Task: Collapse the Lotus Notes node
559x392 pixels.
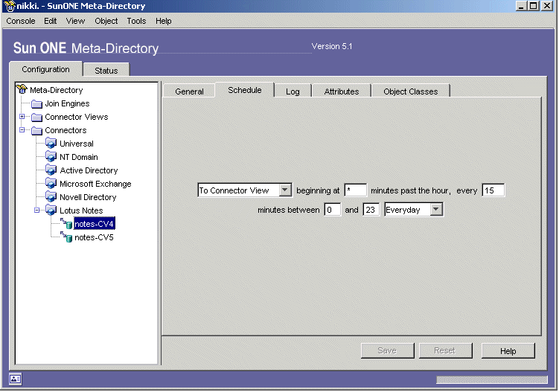Action: coord(36,211)
